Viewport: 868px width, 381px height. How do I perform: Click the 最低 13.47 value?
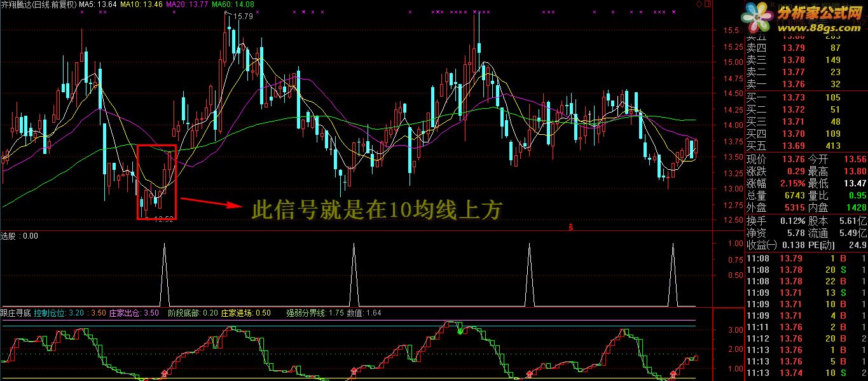point(855,183)
